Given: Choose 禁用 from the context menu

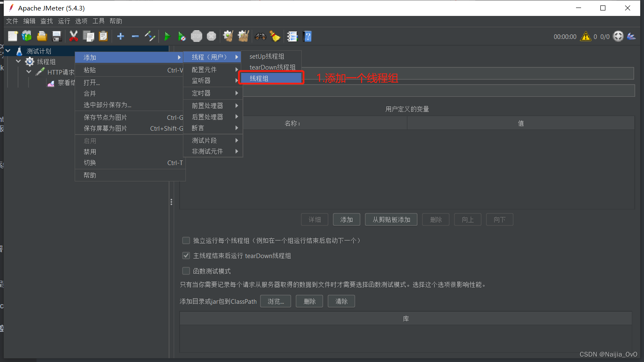Looking at the screenshot, I should coord(129,152).
